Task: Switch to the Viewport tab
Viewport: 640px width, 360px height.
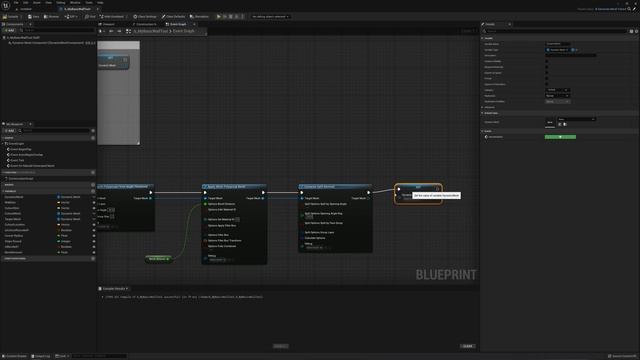Action: coord(108,24)
